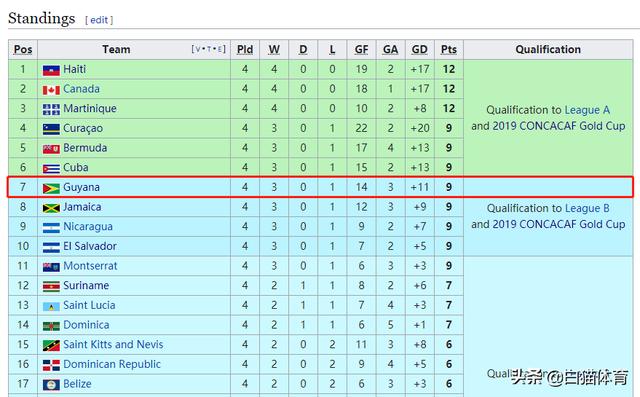Open the Curaçao team link
Viewport: 640px width, 397px height.
pos(83,129)
